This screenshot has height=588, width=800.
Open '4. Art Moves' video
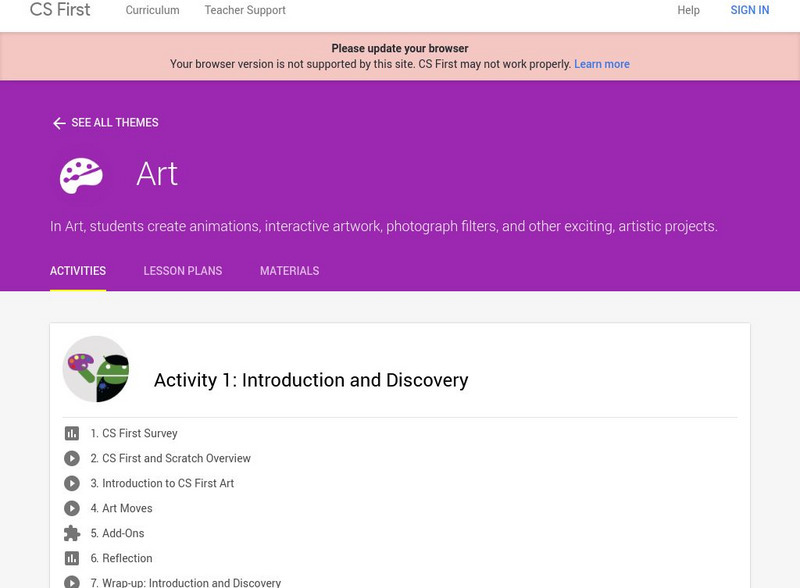click(121, 508)
